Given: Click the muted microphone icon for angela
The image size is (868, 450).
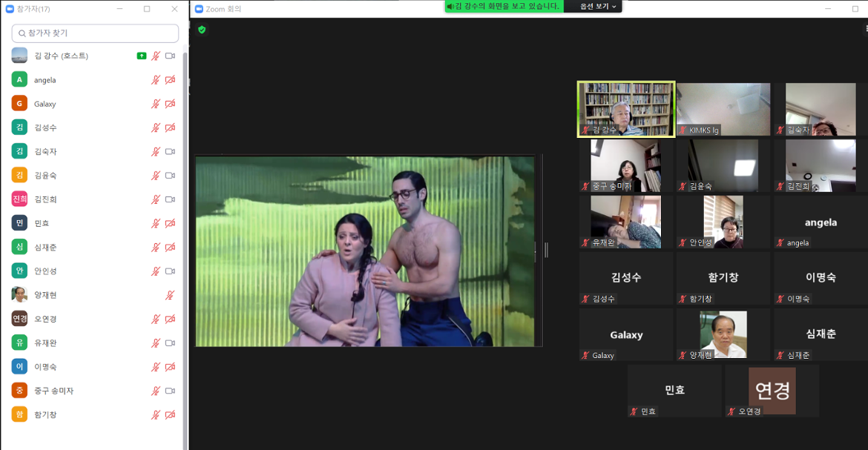Looking at the screenshot, I should (156, 80).
